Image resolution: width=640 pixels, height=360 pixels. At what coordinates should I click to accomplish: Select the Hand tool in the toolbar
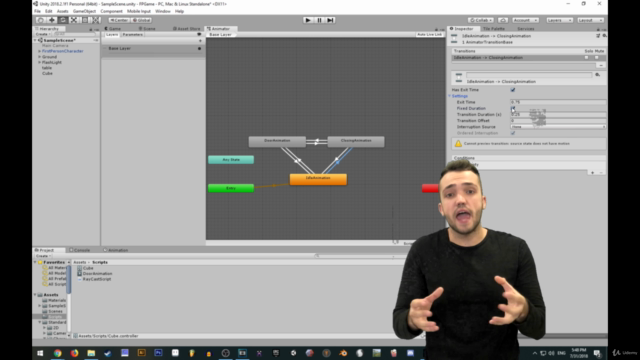click(x=40, y=20)
